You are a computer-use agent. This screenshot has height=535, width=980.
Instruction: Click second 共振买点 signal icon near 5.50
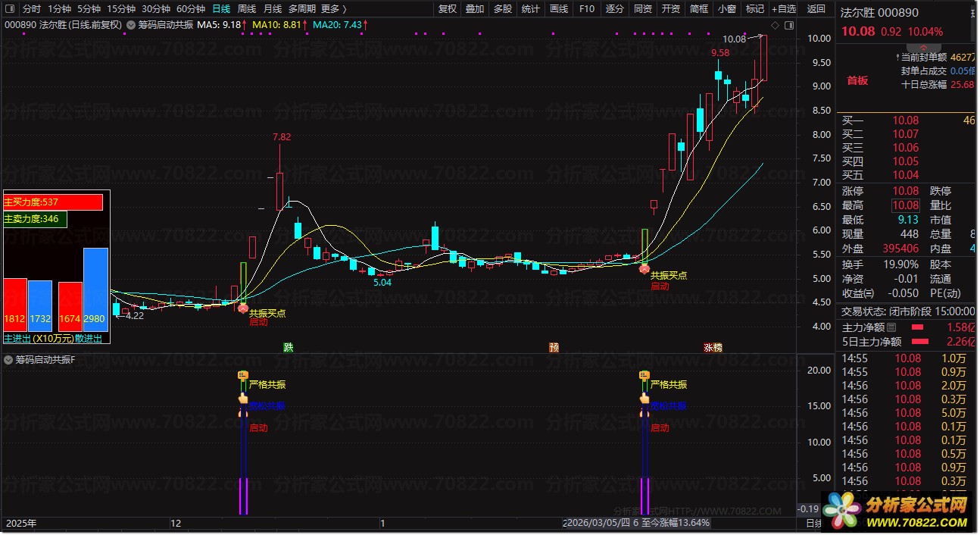[x=644, y=269]
